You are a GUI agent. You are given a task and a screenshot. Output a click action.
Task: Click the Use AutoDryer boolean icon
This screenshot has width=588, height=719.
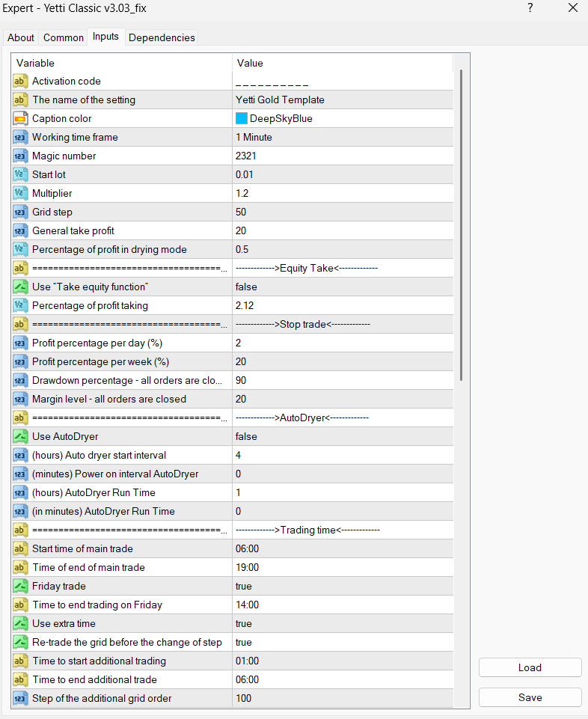[20, 436]
